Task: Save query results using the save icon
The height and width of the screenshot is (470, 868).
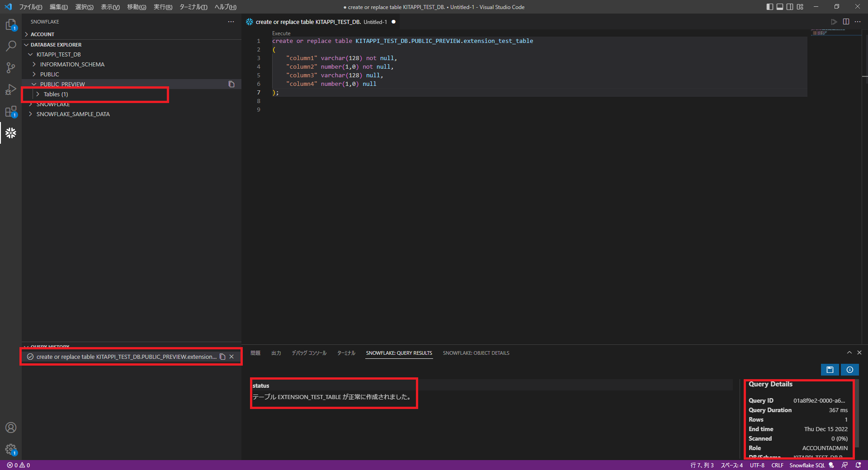Action: tap(830, 370)
